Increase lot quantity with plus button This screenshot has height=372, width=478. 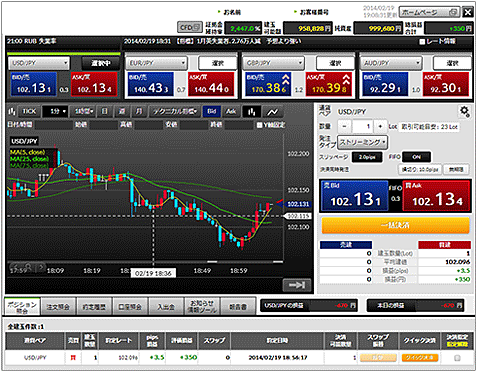click(x=380, y=127)
